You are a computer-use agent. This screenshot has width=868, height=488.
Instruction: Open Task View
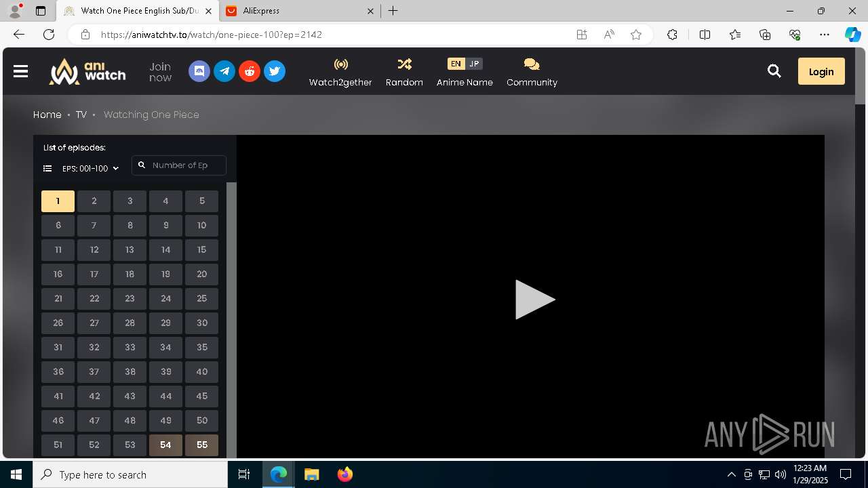coord(244,474)
